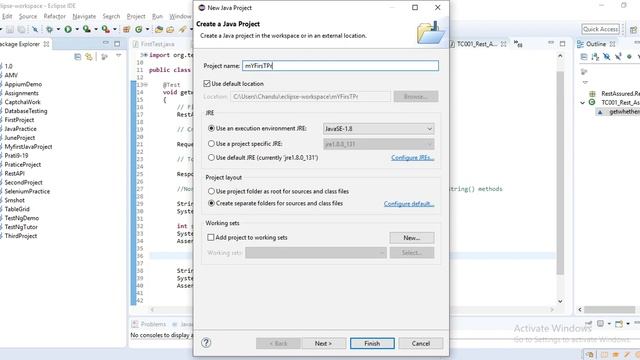Click the Outline Hide Non-Public members green dot
640x360 pixels.
point(629,57)
